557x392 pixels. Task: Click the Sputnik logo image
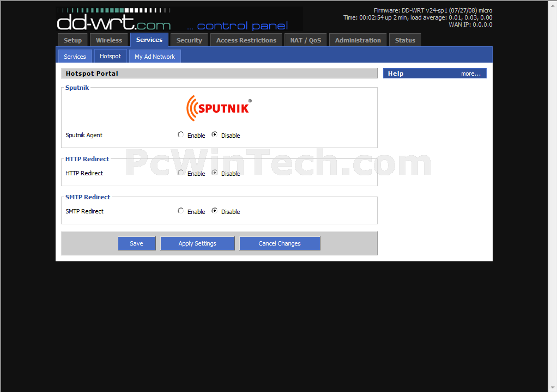[x=219, y=108]
